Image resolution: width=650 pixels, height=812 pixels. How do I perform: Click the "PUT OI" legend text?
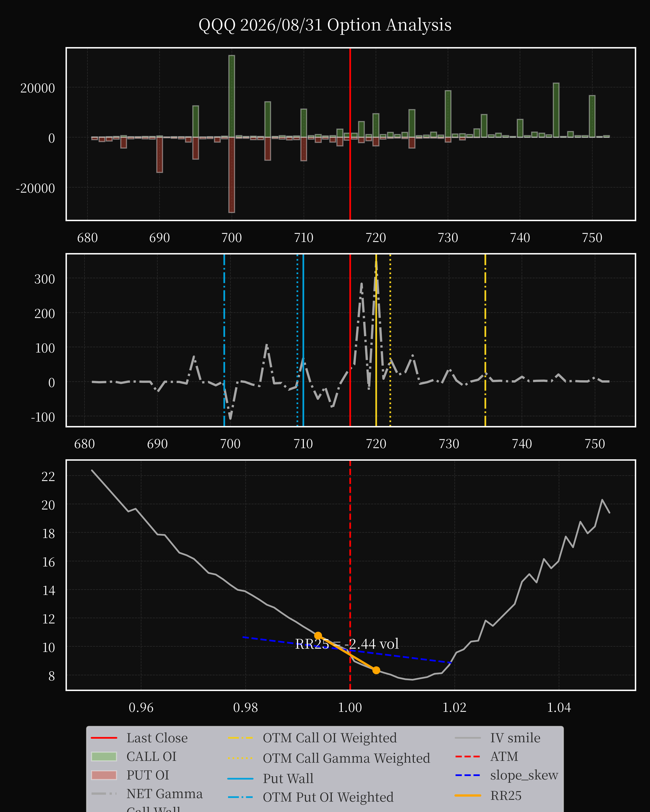[147, 775]
